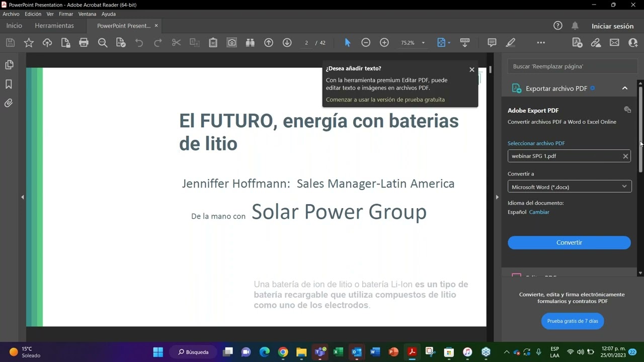Switch to the Inicio tab
Screen dimensions: 644x362
(14, 26)
